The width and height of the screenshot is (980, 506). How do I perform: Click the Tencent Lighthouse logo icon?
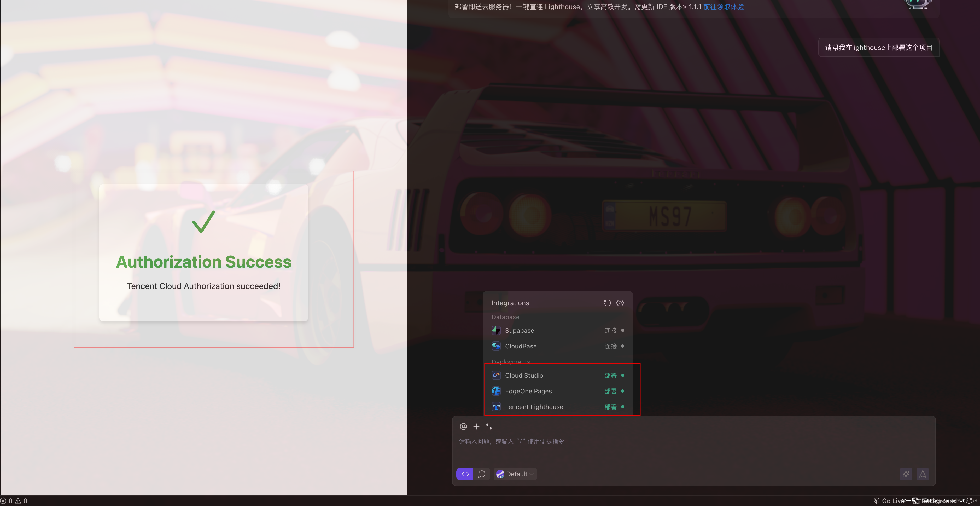click(496, 407)
